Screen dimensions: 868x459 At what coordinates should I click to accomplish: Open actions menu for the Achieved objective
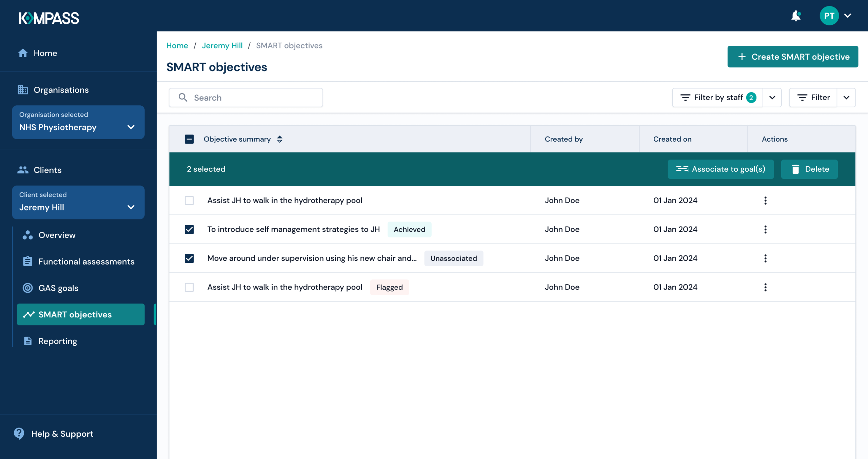[765, 229]
